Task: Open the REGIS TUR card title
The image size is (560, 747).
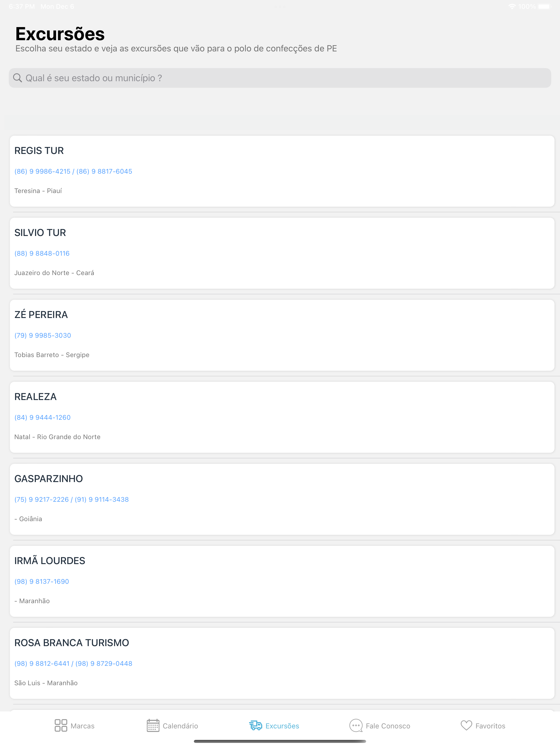Action: click(x=39, y=151)
